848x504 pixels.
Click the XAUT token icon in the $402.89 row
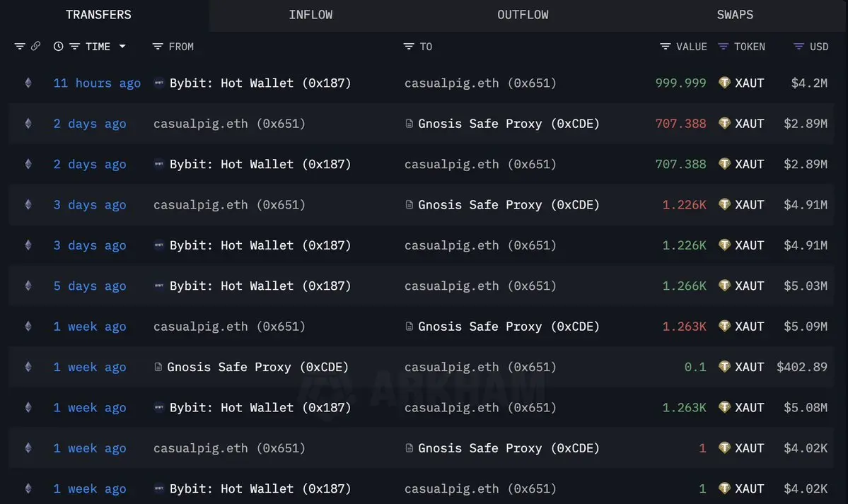point(724,367)
